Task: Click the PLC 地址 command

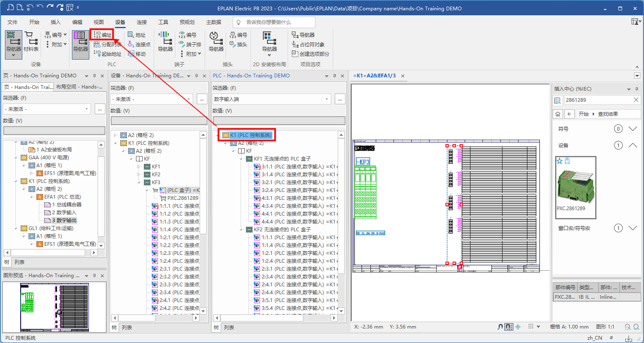Action: [136, 35]
